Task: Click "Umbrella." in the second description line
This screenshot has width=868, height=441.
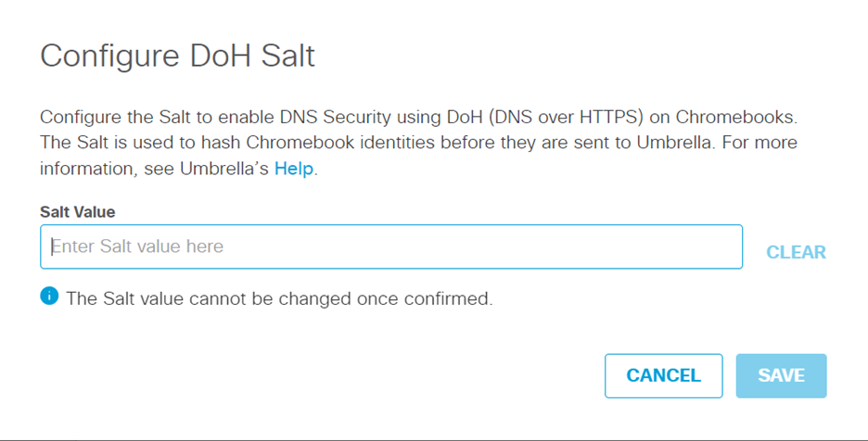Action: (x=675, y=143)
